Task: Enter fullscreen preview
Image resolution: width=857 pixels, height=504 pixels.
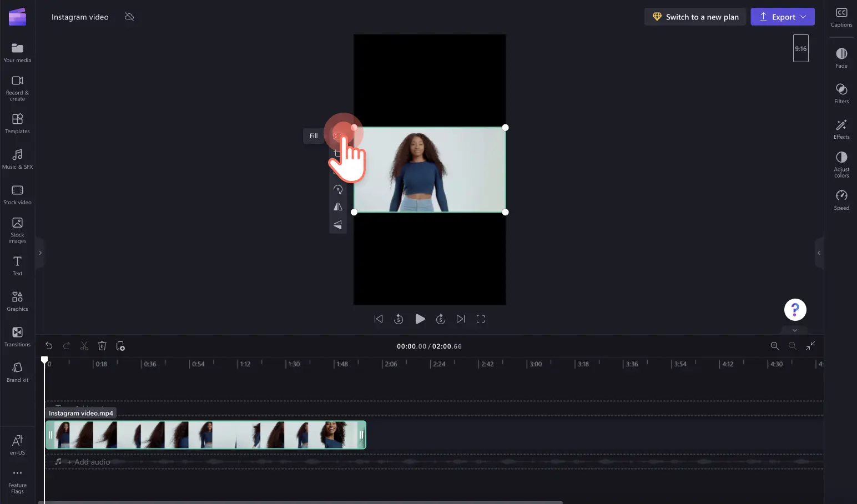Action: (x=481, y=319)
